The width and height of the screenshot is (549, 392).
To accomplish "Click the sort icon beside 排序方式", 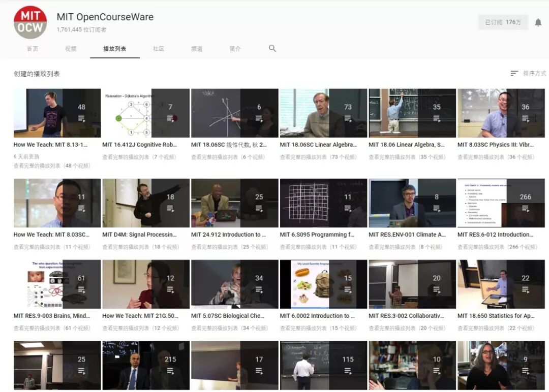I will pos(513,73).
